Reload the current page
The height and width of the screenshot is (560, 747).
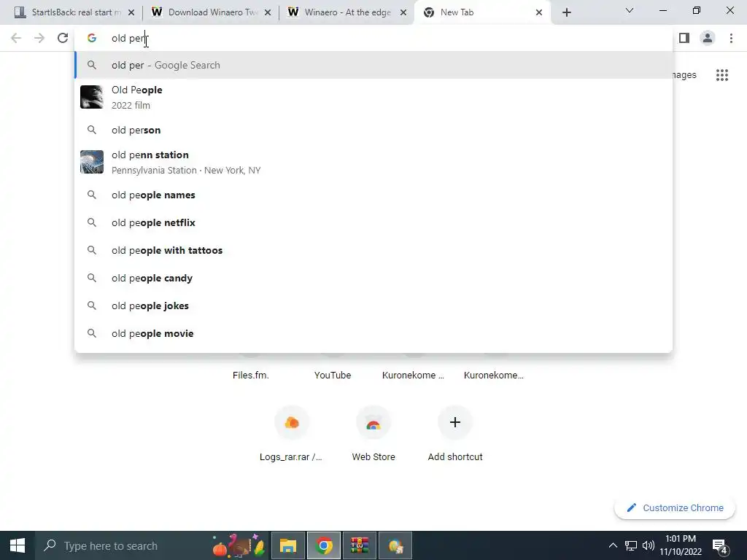pyautogui.click(x=63, y=38)
